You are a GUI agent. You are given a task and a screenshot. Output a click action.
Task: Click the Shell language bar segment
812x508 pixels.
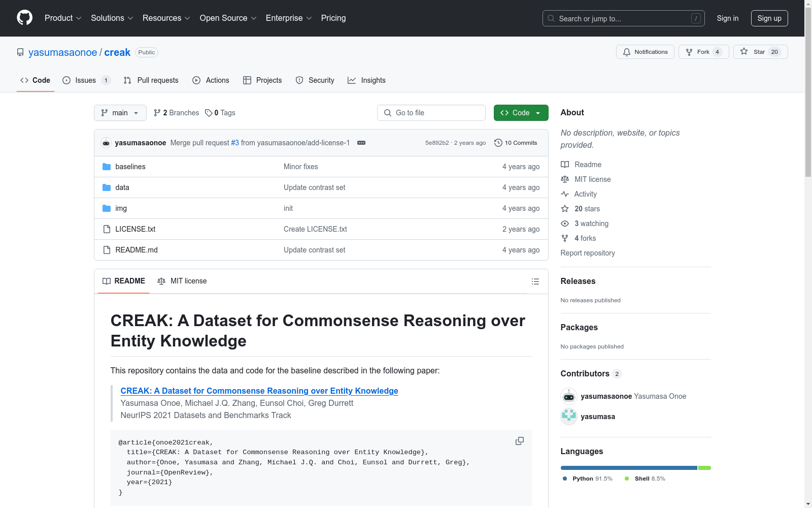(x=704, y=468)
